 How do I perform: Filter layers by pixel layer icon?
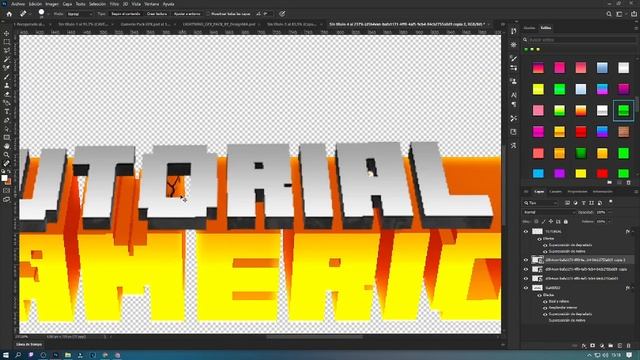click(x=567, y=203)
